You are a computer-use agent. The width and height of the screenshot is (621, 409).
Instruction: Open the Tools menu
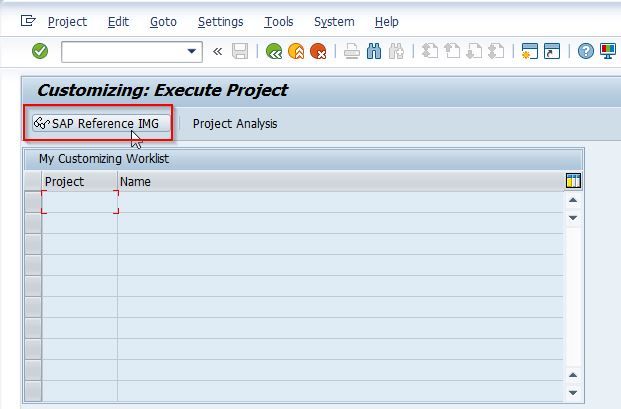tap(279, 22)
